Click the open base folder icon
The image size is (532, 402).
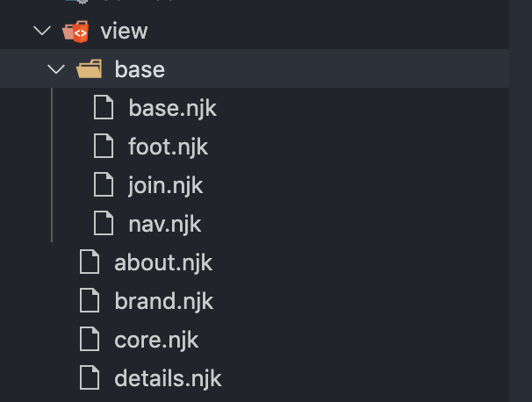tap(90, 69)
